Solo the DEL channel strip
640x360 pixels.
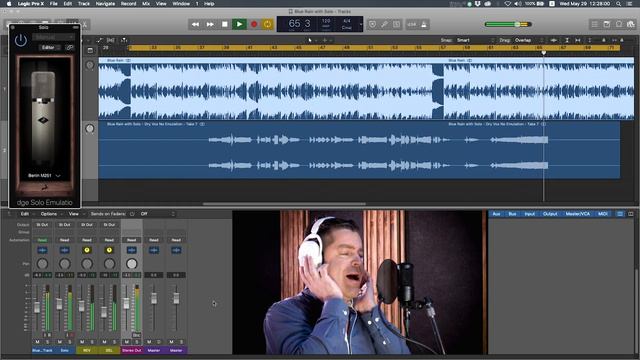(114, 342)
